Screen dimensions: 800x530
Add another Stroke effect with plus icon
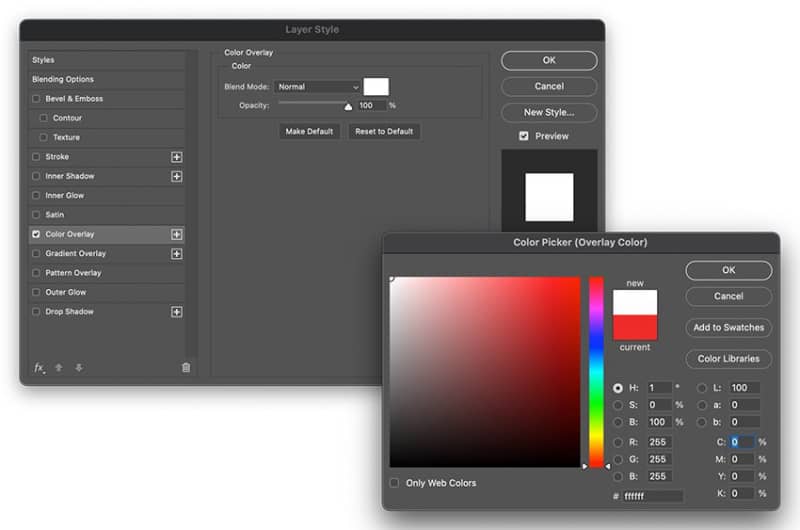[177, 157]
